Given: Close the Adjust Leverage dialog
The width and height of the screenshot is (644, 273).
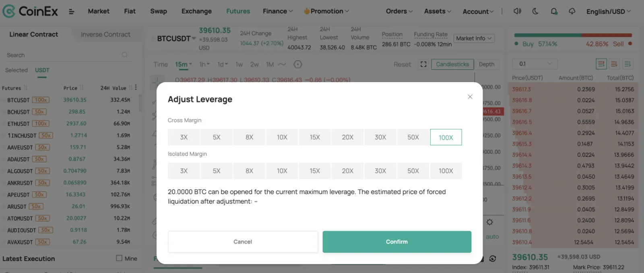Looking at the screenshot, I should (470, 97).
